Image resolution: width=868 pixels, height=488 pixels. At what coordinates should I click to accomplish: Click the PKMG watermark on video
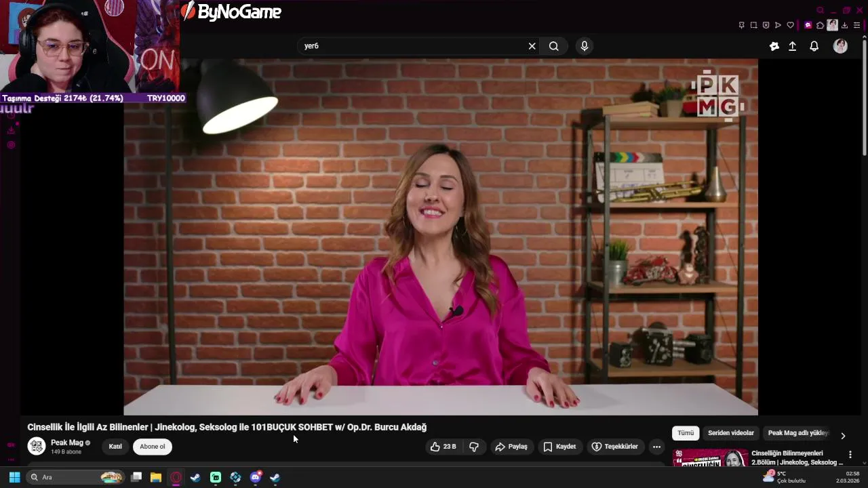tap(717, 96)
